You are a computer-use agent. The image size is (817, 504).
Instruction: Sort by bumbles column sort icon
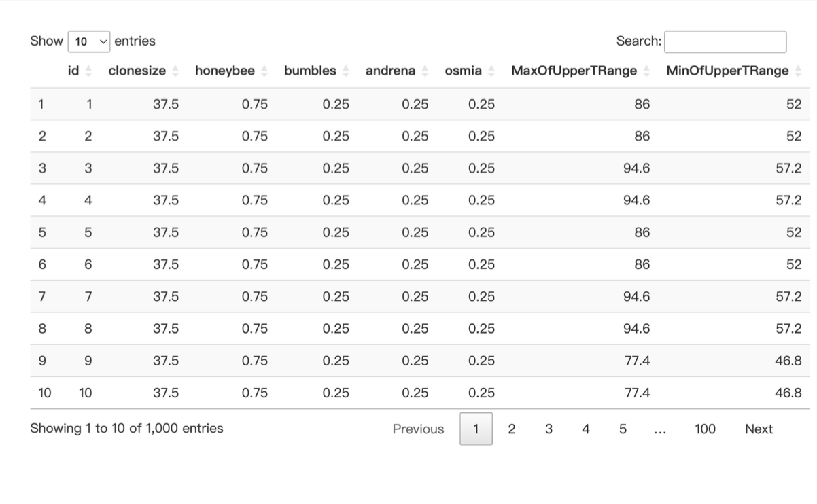point(345,71)
